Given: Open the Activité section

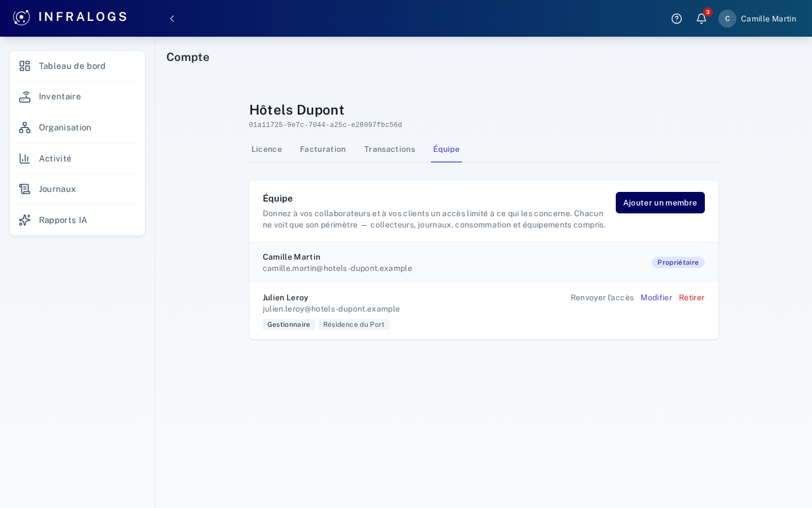Looking at the screenshot, I should pos(77,159).
